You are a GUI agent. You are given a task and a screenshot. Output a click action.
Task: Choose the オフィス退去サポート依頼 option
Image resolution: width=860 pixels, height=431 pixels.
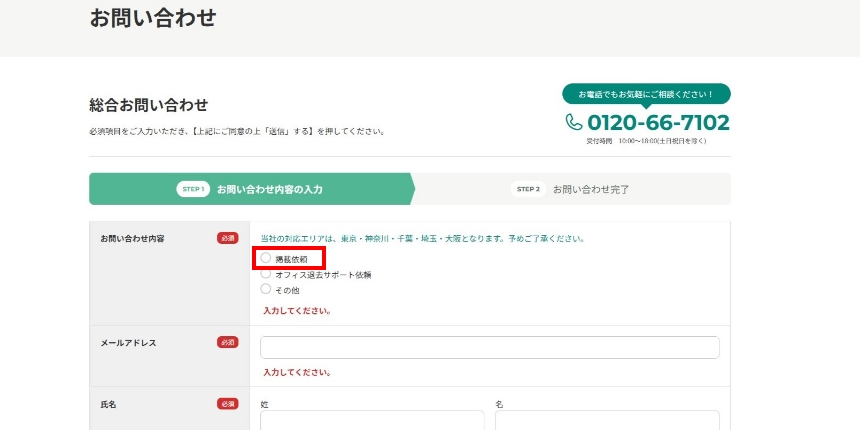pyautogui.click(x=266, y=274)
